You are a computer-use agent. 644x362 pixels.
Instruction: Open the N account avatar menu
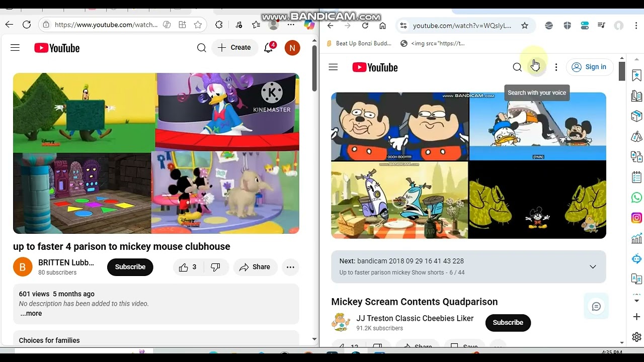tap(292, 48)
